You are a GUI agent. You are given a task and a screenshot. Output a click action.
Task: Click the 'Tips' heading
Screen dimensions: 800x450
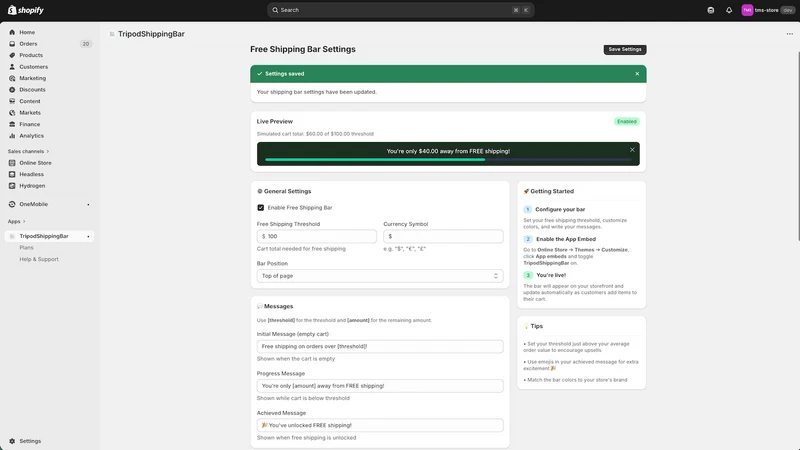coord(536,326)
